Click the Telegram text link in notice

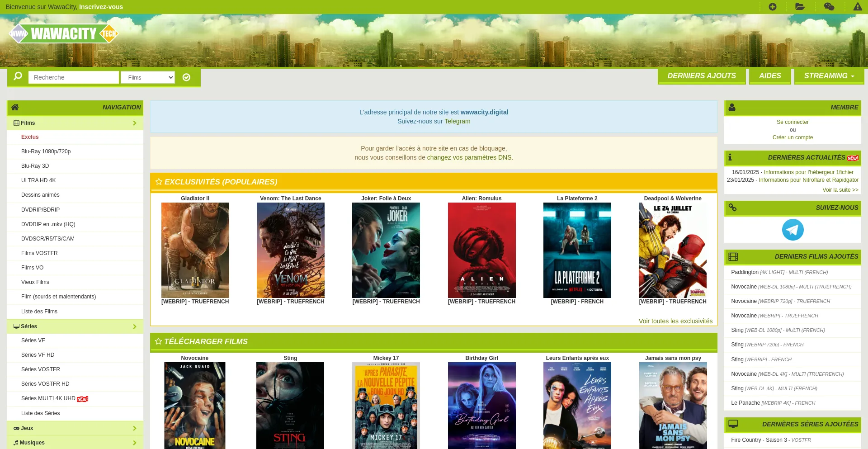click(x=457, y=121)
